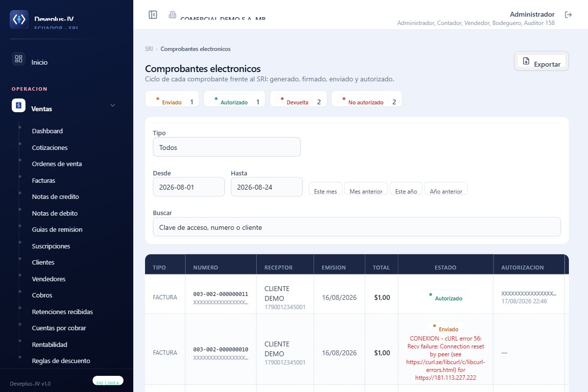Image resolution: width=588 pixels, height=392 pixels.
Task: Go to Suscripciones
Action: tap(51, 246)
